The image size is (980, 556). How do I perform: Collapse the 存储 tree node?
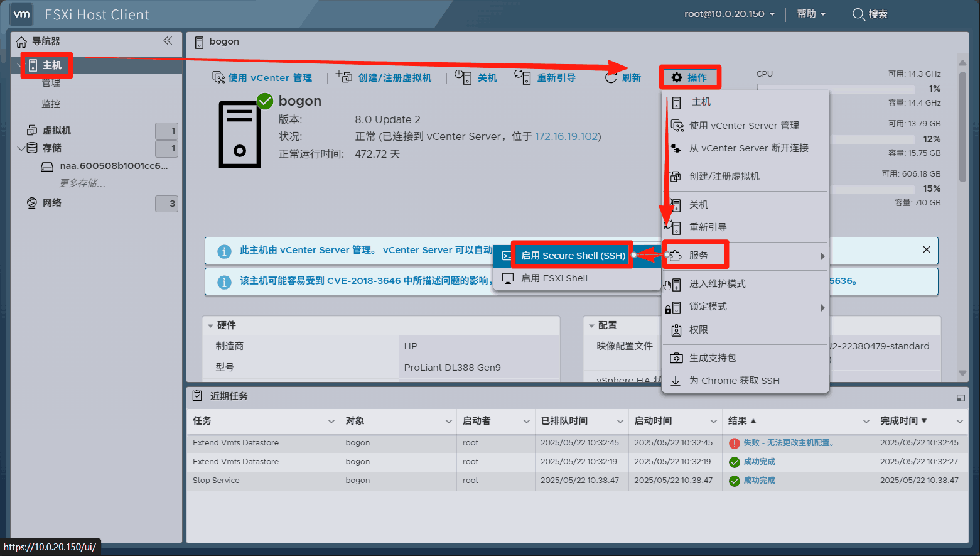(21, 148)
